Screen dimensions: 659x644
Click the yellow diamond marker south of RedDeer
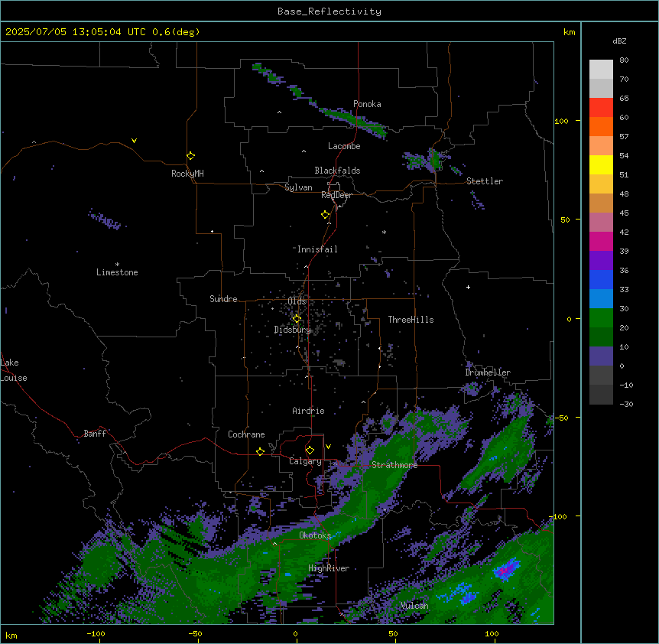[x=325, y=215]
